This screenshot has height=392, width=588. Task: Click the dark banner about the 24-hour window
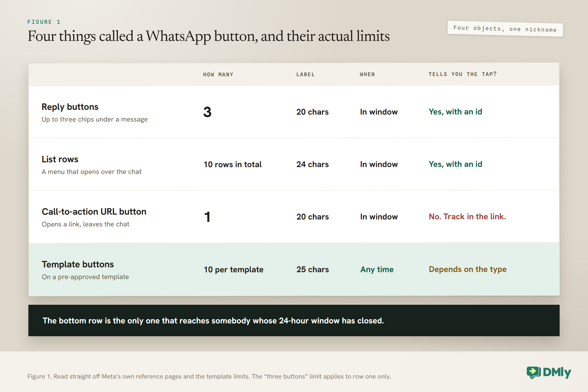pyautogui.click(x=294, y=320)
